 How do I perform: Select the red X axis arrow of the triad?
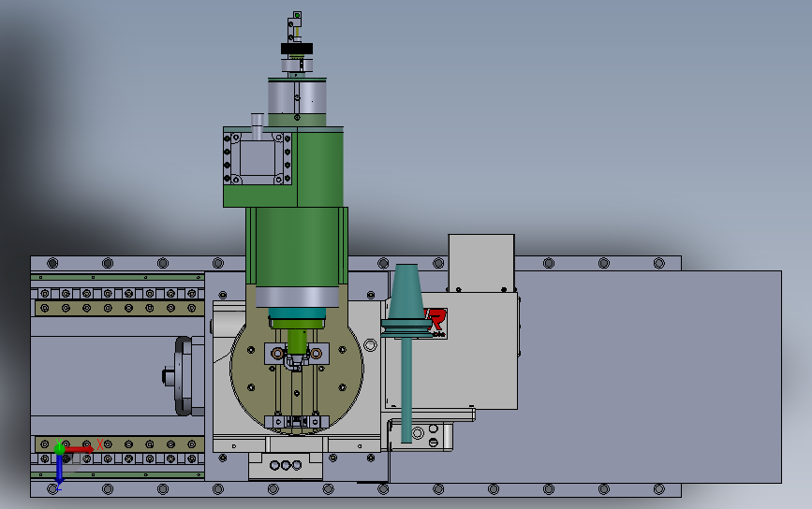79,449
